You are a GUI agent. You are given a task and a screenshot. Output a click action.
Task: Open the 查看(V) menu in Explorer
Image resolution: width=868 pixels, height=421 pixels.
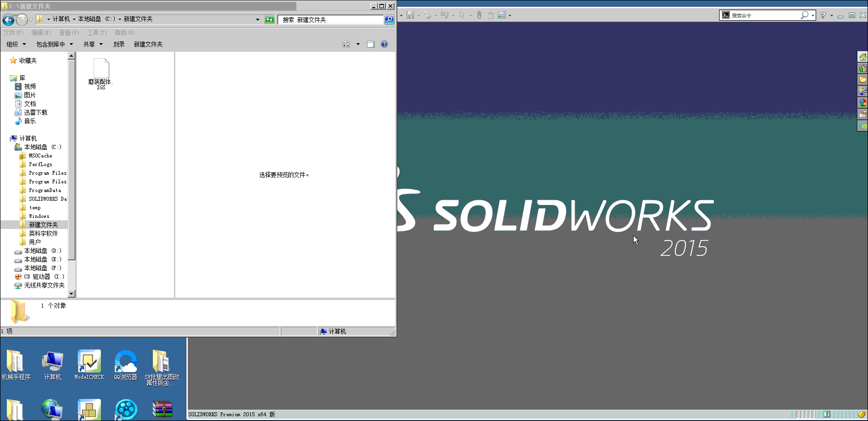click(x=69, y=33)
